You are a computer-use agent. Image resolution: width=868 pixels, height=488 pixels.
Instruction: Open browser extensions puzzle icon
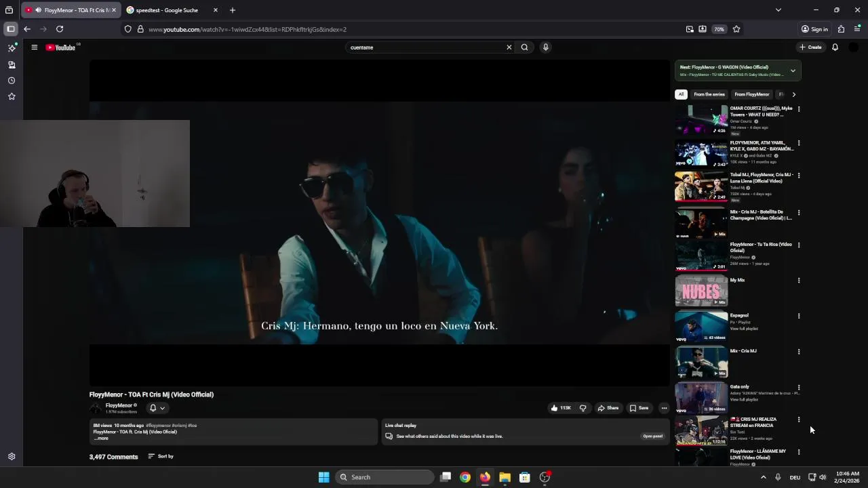point(841,29)
